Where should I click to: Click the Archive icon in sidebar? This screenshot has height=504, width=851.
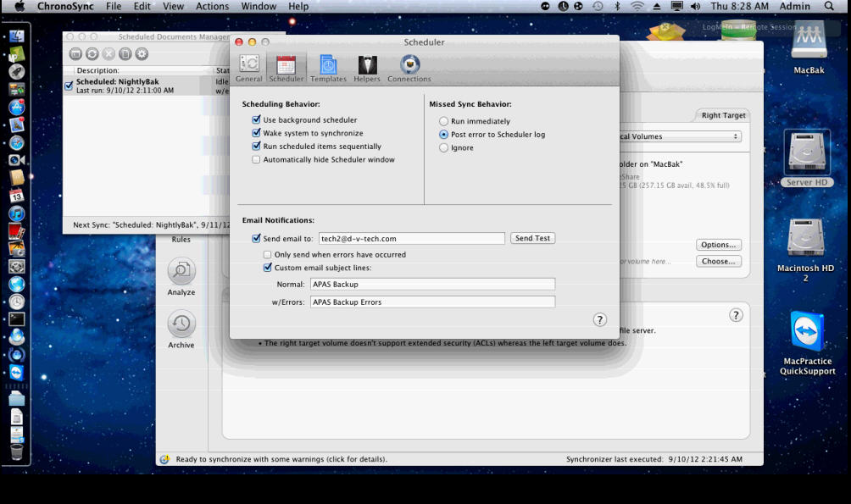(181, 325)
